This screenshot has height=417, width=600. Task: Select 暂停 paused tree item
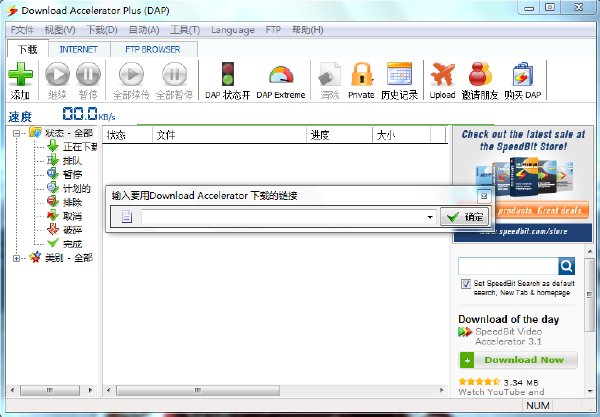click(72, 174)
